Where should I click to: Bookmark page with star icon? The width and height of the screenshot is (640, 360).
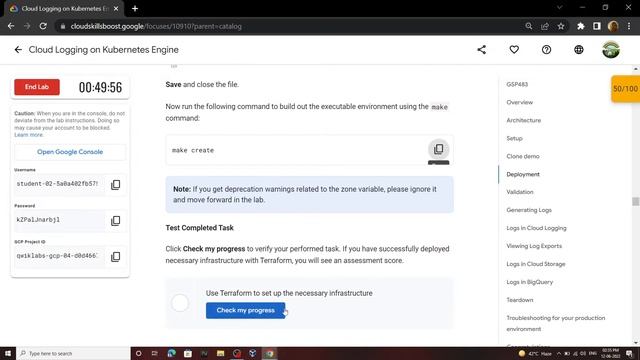tap(561, 26)
